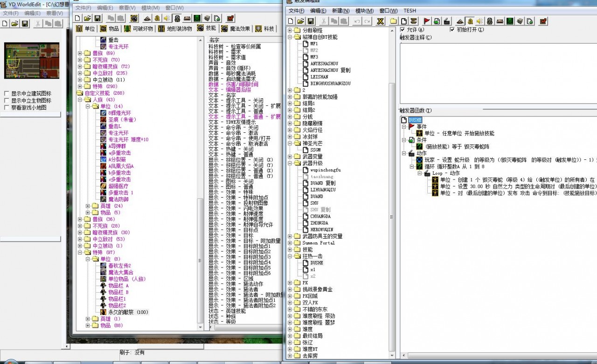Click Open folder icon in Object Editor toolbar
The image size is (597, 364).
(x=88, y=18)
